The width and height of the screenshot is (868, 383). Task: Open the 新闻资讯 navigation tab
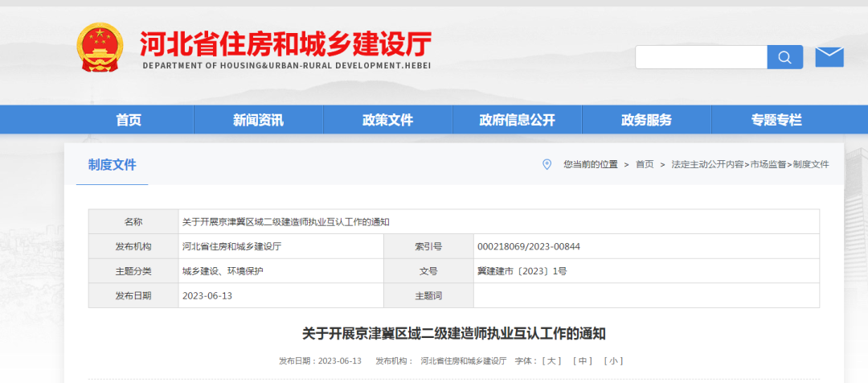point(259,120)
